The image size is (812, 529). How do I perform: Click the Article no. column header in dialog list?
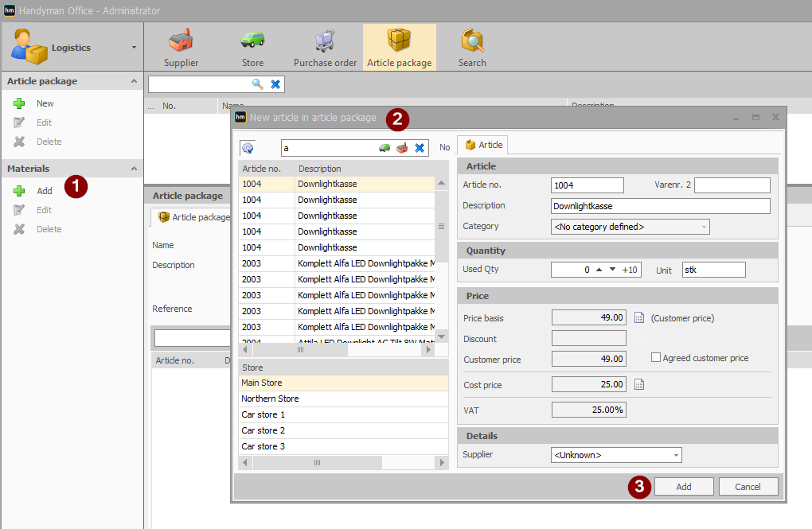tap(266, 169)
